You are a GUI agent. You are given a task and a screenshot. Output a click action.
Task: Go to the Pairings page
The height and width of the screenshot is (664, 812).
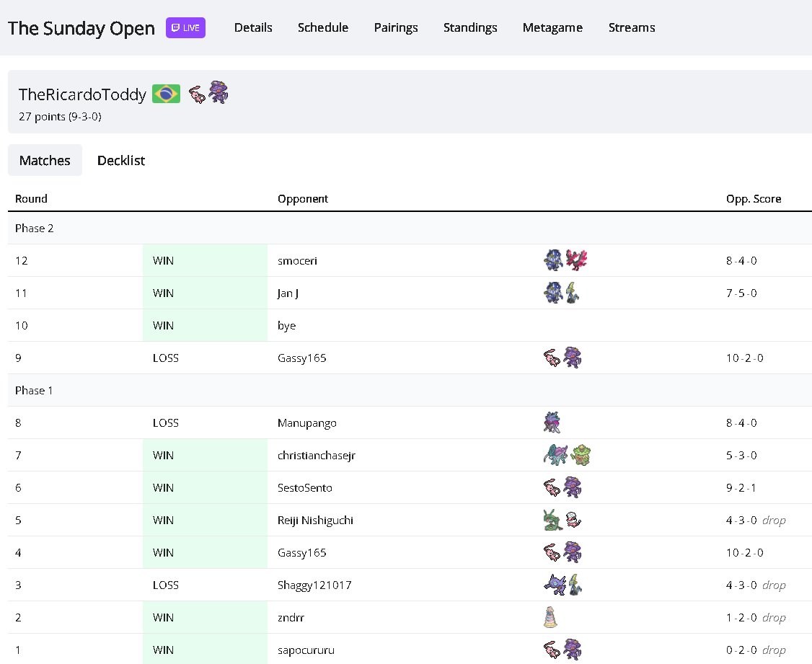click(396, 28)
